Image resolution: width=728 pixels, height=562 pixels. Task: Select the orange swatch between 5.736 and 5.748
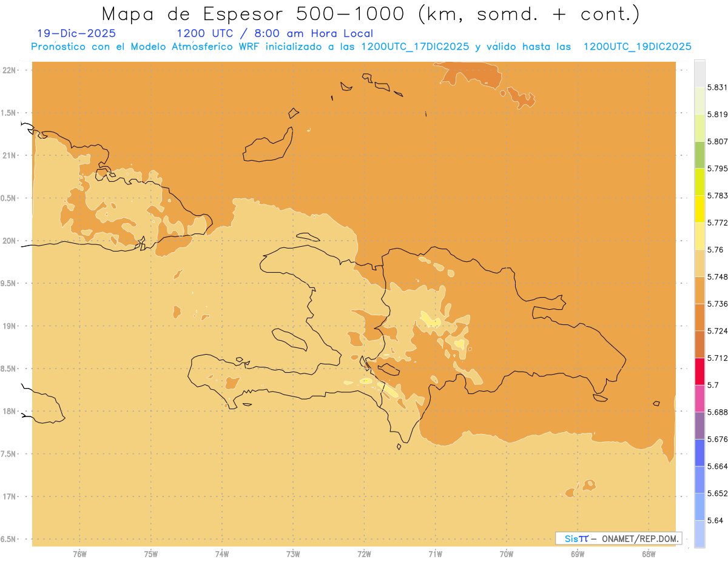[699, 290]
